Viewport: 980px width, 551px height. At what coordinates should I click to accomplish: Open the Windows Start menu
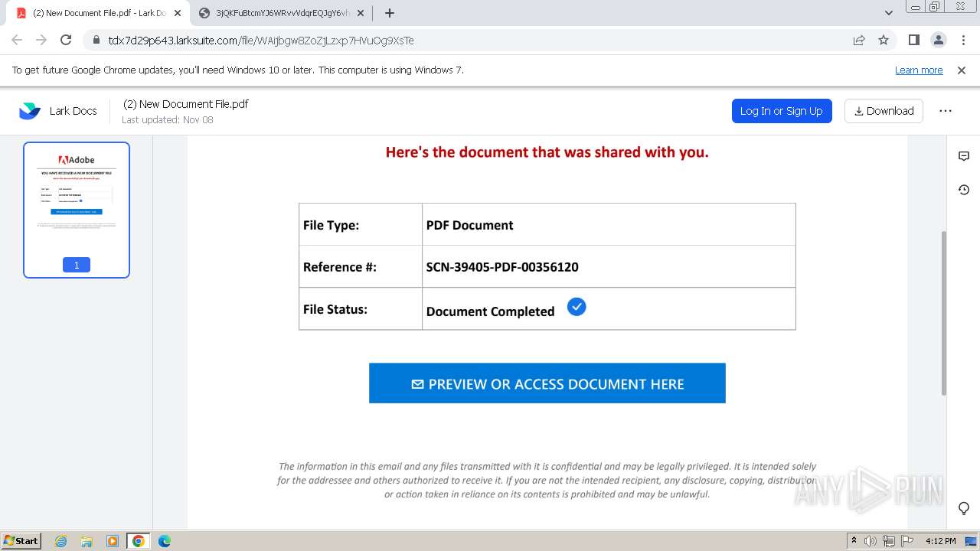[x=21, y=541]
